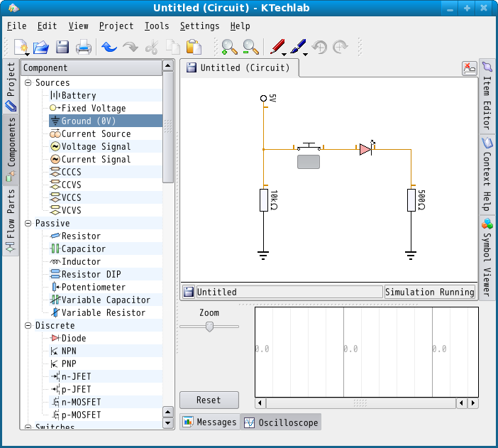Close the circuit tab with corner icon
Screen dimensions: 498x448
click(469, 68)
